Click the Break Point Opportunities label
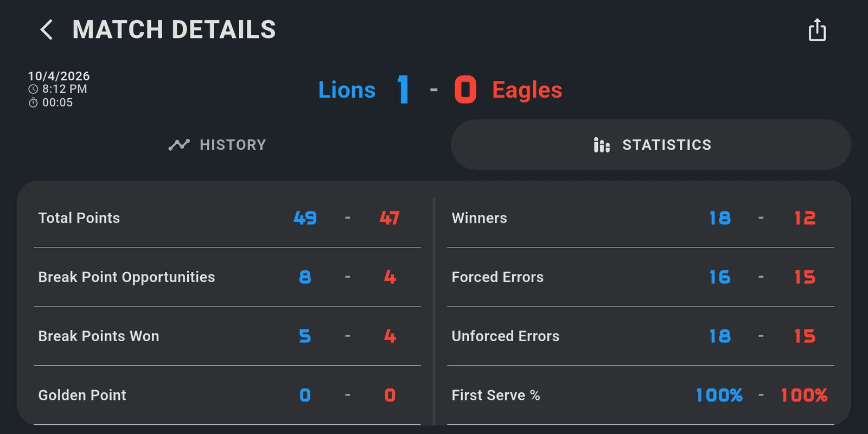The height and width of the screenshot is (434, 868). pyautogui.click(x=126, y=277)
